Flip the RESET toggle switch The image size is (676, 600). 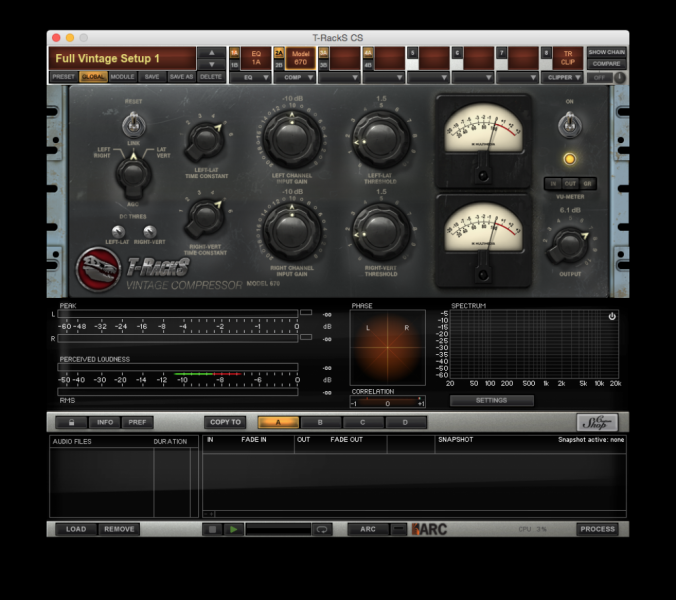point(134,125)
